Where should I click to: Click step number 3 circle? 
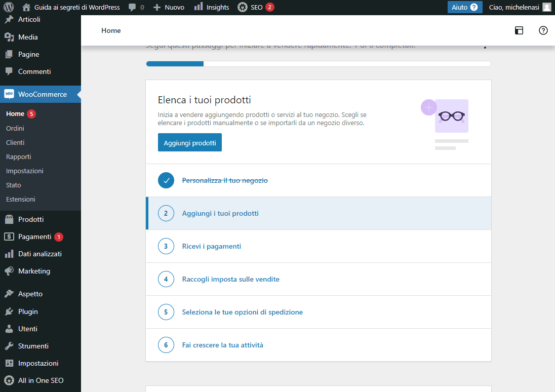tap(166, 246)
